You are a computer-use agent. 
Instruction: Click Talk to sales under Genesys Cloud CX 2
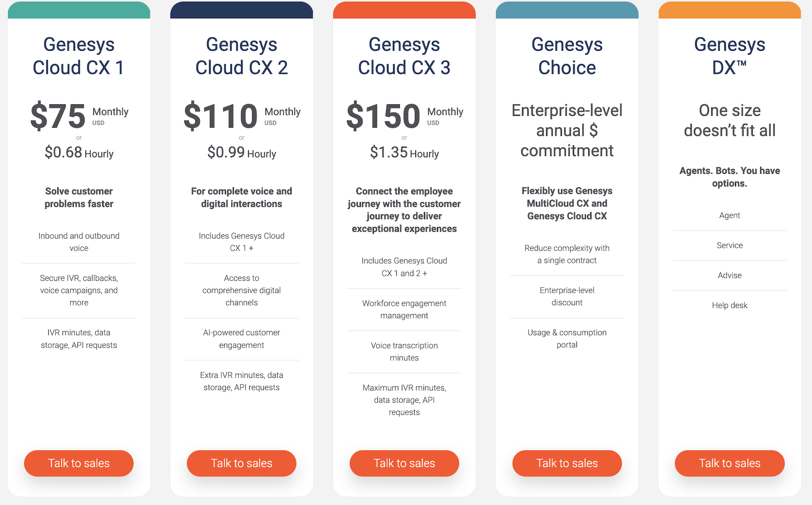(x=242, y=463)
